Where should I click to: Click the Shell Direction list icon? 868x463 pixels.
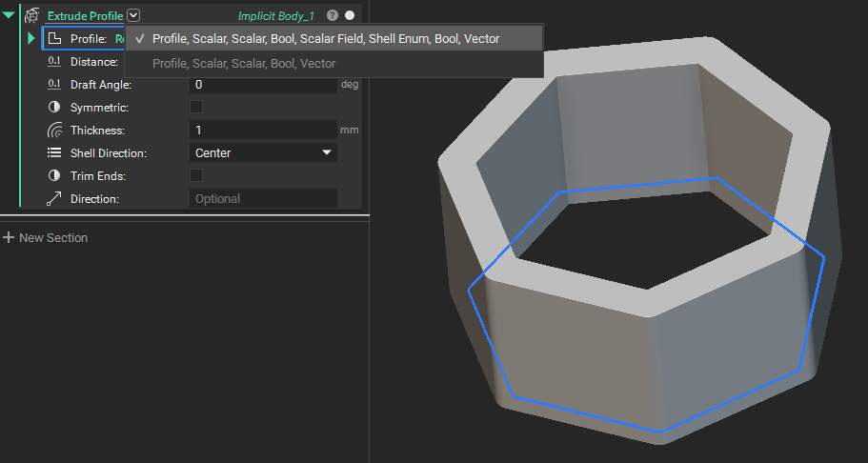[x=54, y=152]
